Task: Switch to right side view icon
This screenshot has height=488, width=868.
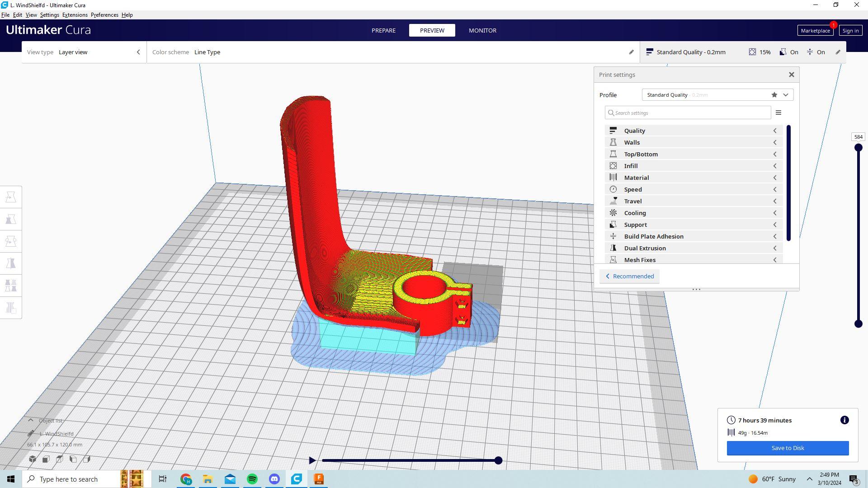Action: point(87,459)
